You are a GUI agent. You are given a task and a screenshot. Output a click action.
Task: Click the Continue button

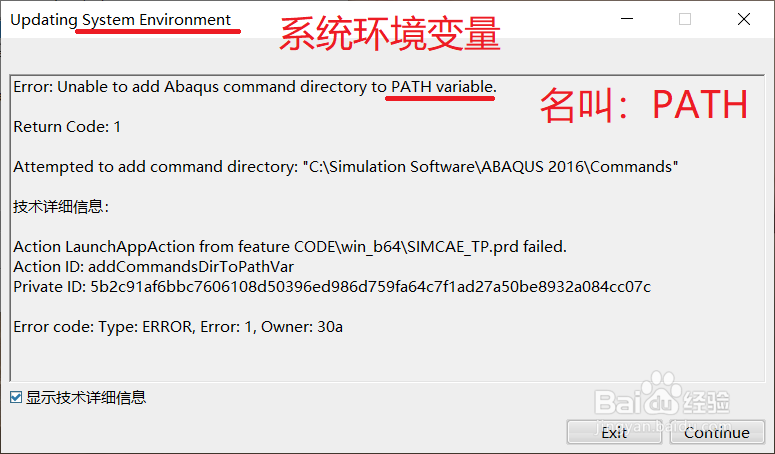(717, 433)
